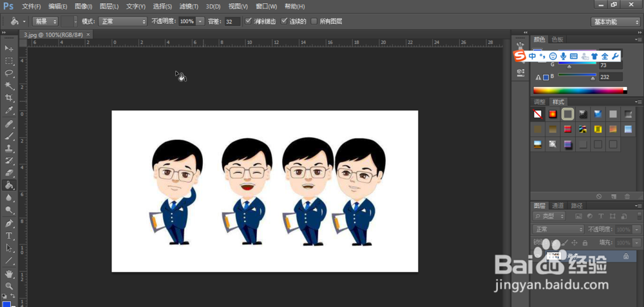The width and height of the screenshot is (644, 307).
Task: Select the Crop tool
Action: pyautogui.click(x=9, y=98)
